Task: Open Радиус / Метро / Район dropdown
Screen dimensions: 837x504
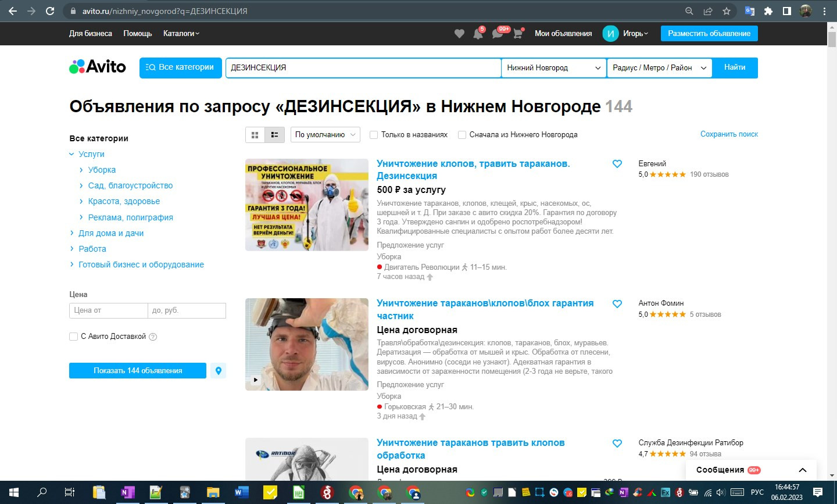Action: pyautogui.click(x=660, y=67)
